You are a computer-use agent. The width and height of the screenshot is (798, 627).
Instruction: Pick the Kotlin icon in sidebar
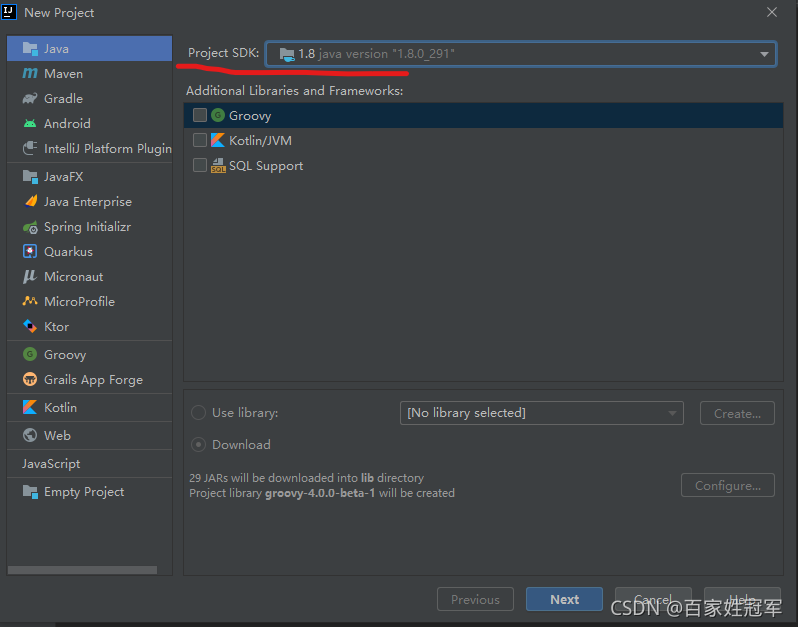(x=30, y=407)
